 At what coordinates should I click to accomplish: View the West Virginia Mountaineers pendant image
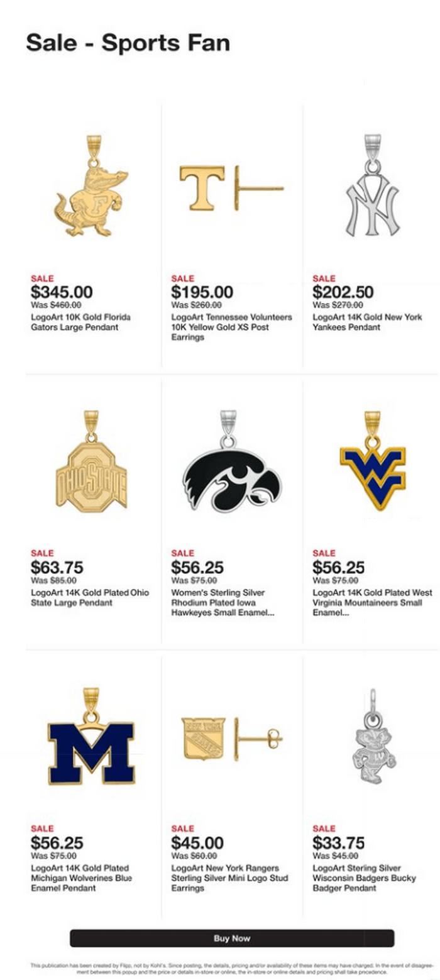tap(372, 461)
